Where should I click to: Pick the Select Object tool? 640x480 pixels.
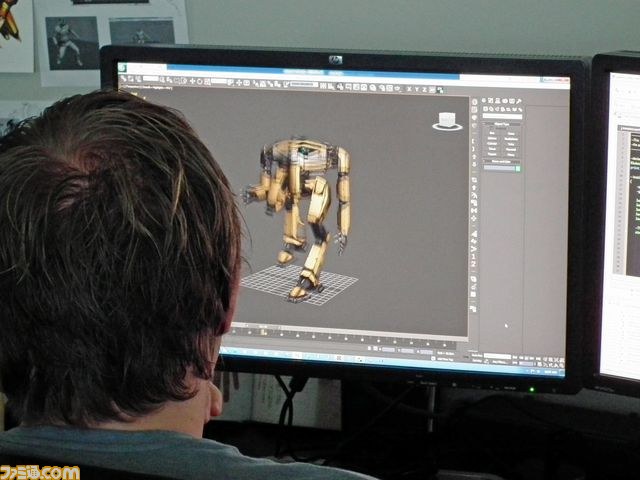click(162, 80)
